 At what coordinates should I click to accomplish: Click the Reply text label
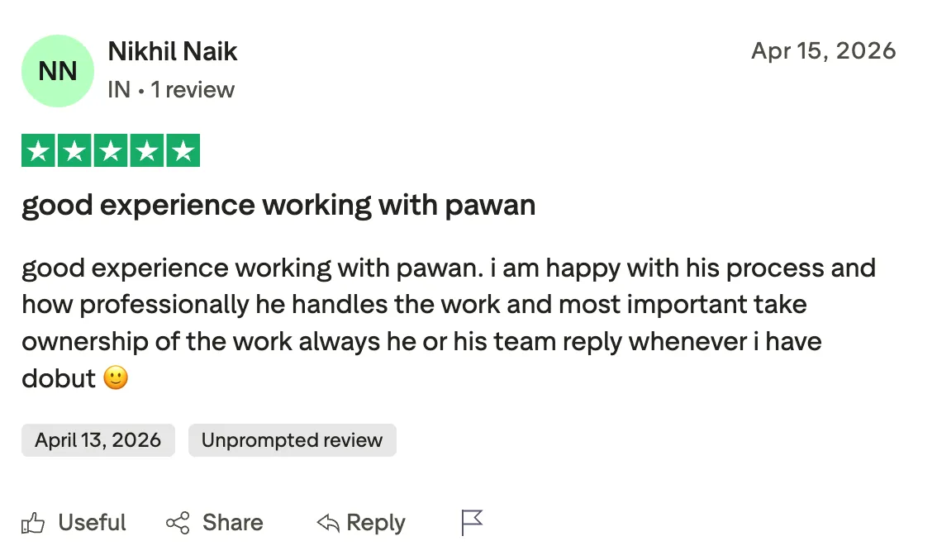pyautogui.click(x=376, y=523)
